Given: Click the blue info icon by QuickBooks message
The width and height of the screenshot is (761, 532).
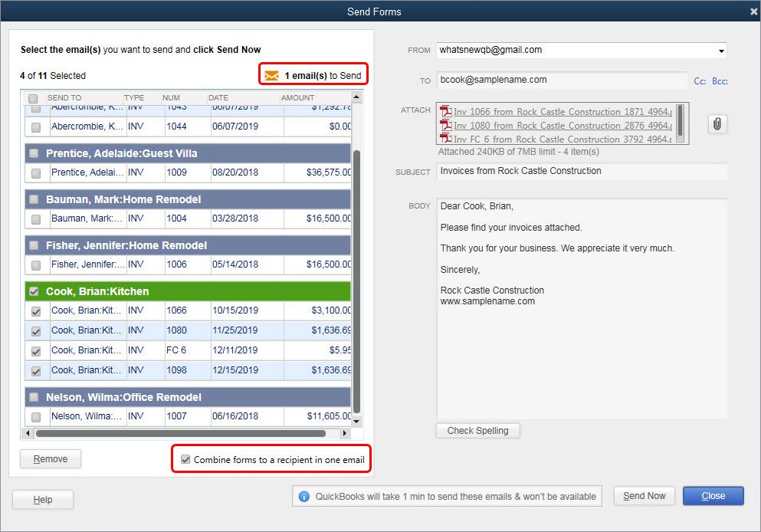Looking at the screenshot, I should pyautogui.click(x=304, y=496).
